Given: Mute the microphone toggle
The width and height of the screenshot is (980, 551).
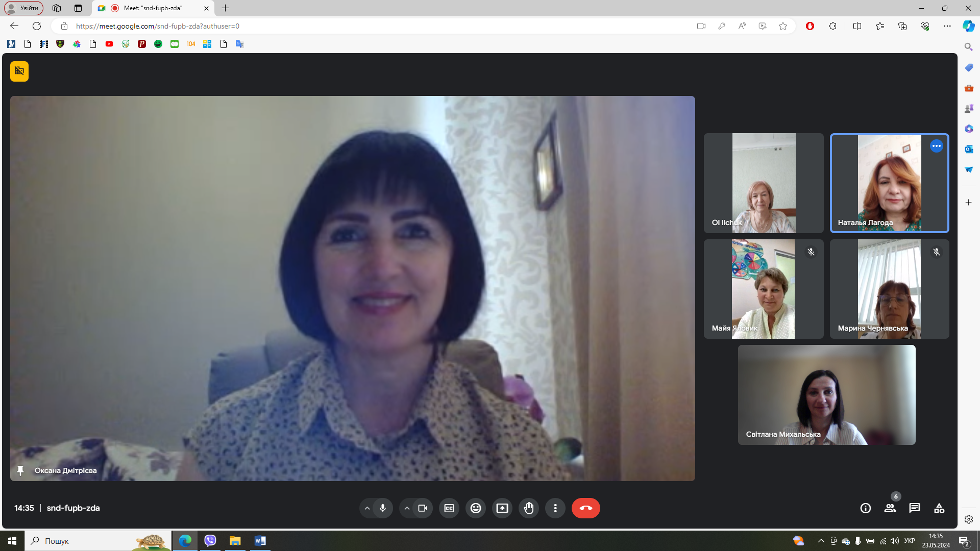Looking at the screenshot, I should (383, 508).
